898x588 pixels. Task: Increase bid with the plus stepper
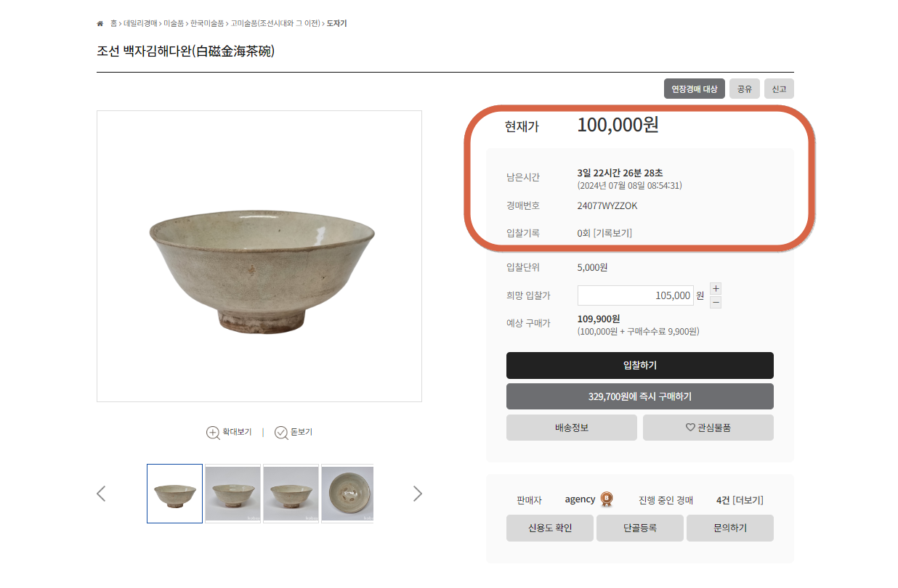tap(716, 289)
